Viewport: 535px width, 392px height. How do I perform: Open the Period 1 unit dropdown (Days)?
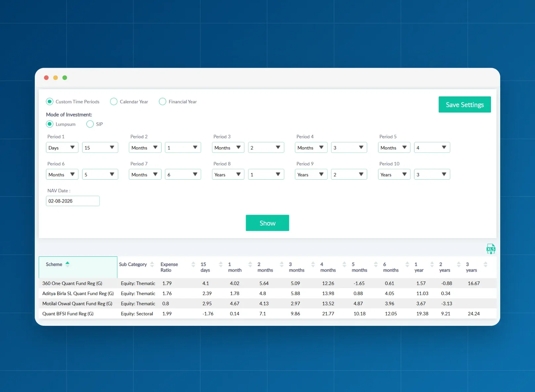pyautogui.click(x=62, y=148)
